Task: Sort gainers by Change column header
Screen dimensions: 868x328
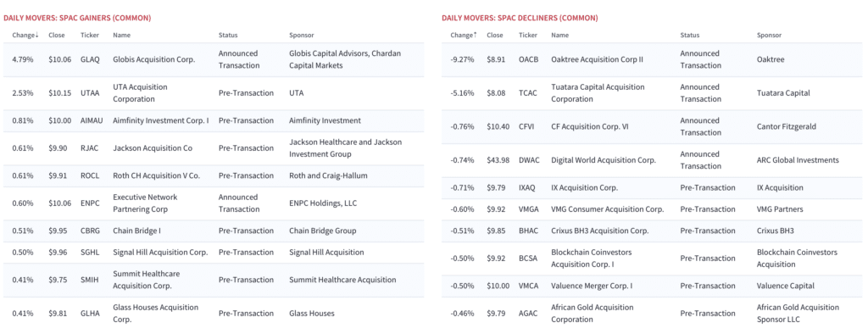Action: click(x=25, y=35)
